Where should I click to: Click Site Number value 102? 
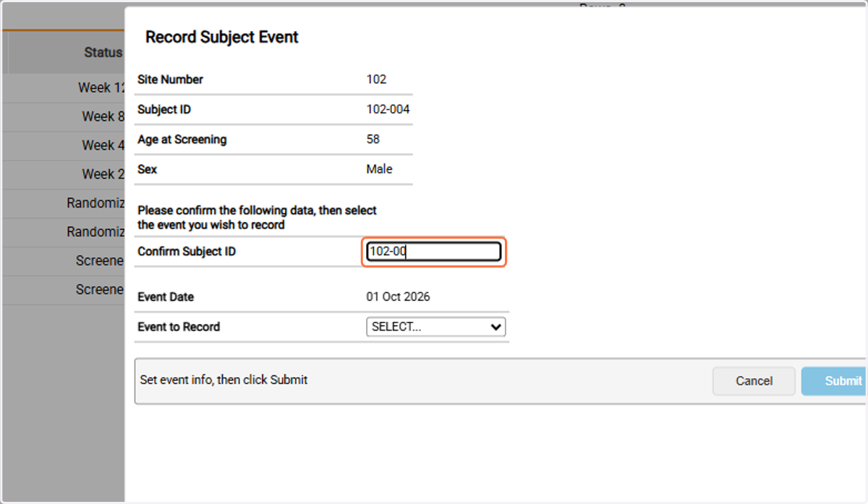pyautogui.click(x=376, y=80)
